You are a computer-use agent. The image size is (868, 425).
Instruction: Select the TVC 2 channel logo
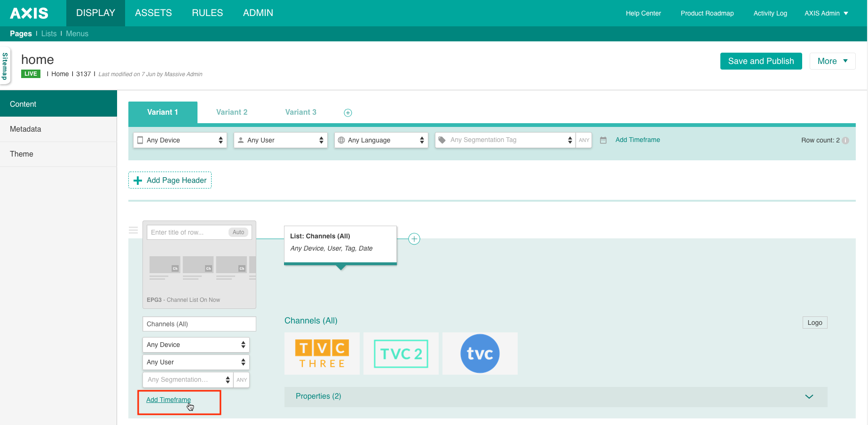pyautogui.click(x=401, y=354)
